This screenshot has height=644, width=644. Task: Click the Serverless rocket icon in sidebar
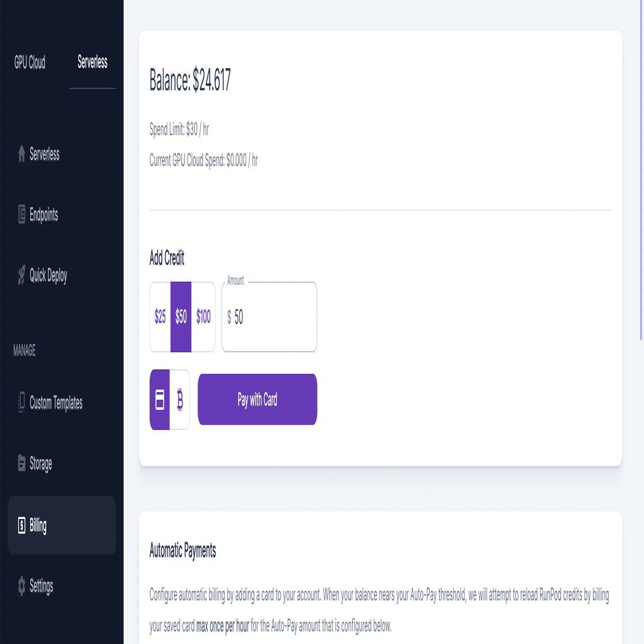(x=21, y=154)
